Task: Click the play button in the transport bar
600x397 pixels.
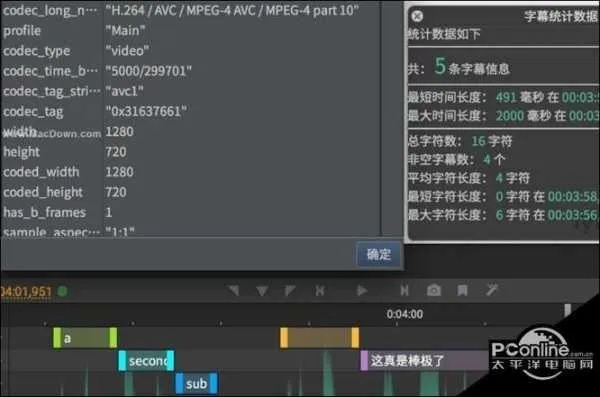Action: click(361, 291)
